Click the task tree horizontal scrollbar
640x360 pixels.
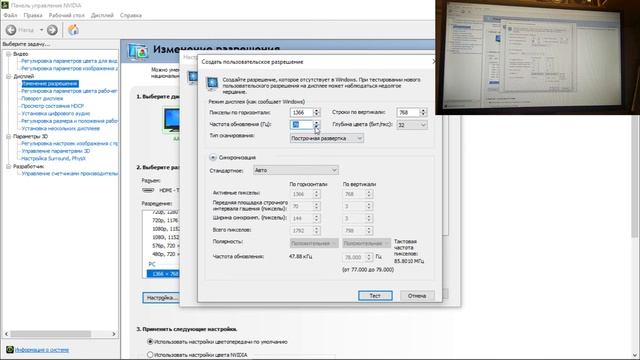(x=51, y=334)
